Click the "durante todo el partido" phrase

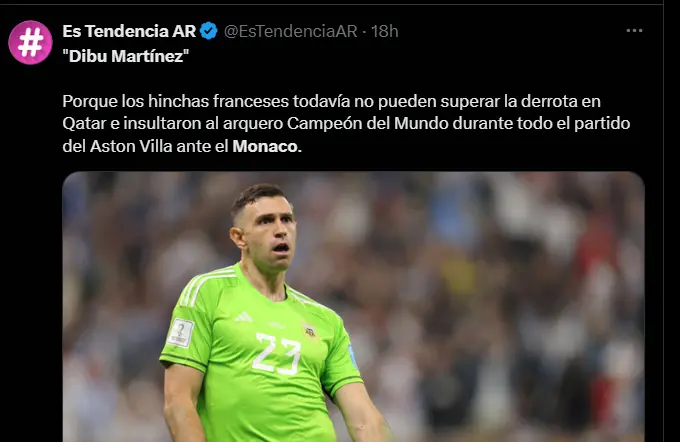(541, 124)
